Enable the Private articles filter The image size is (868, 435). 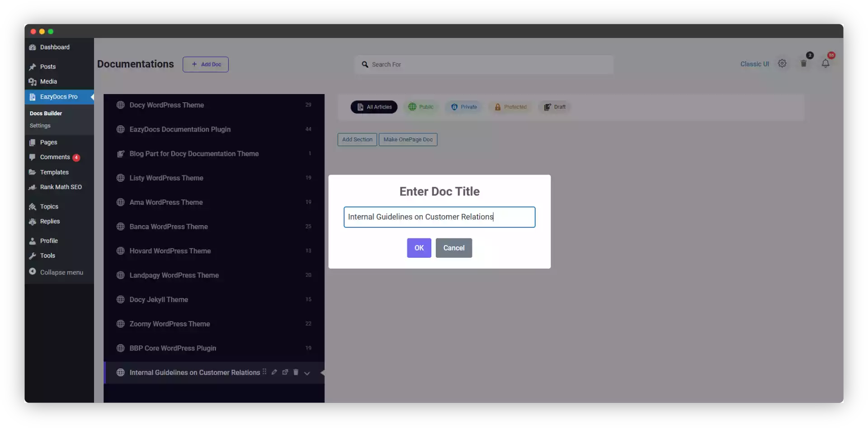tap(464, 107)
